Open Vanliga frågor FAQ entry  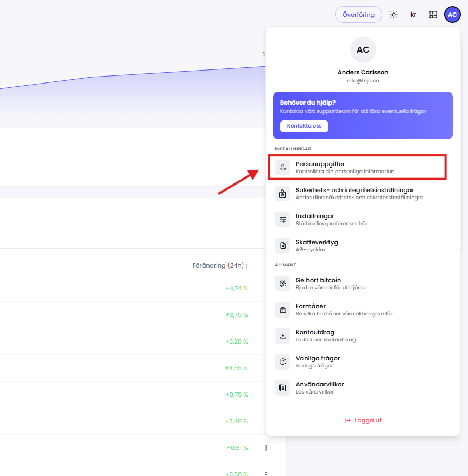click(363, 362)
